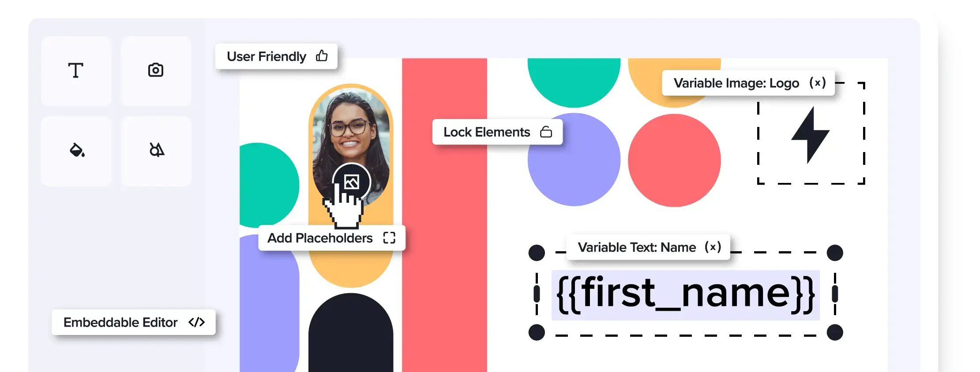Select the Variable Image: Logo tag
Viewport: 980px width, 372px height.
click(736, 83)
